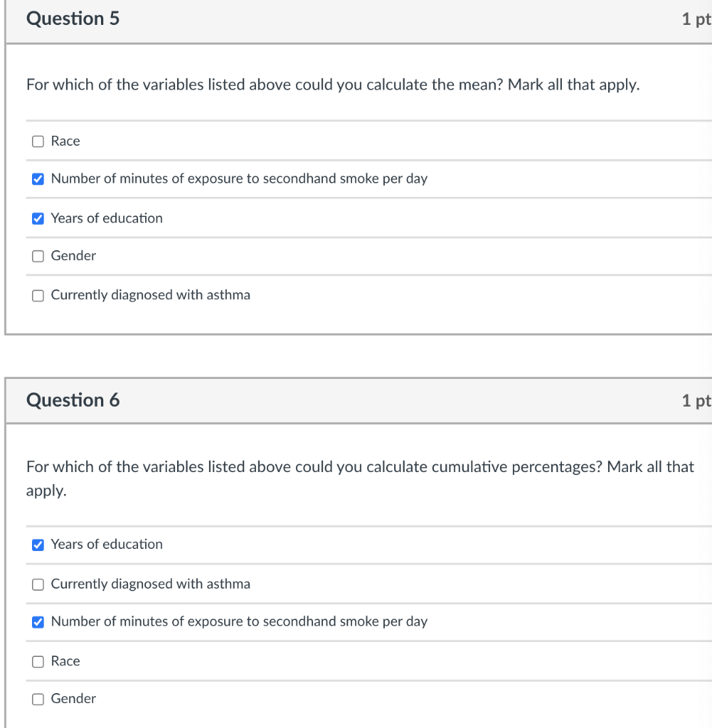Click the Question 5 header
712x728 pixels.
pos(73,19)
